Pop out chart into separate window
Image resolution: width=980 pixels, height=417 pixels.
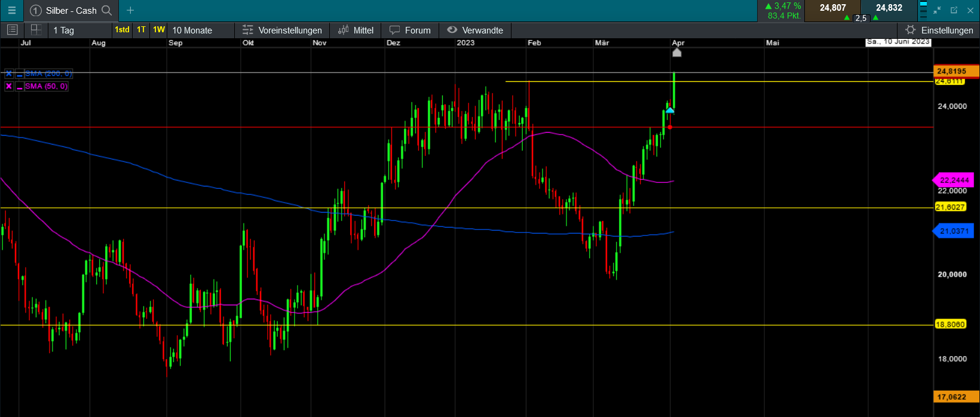pos(954,10)
